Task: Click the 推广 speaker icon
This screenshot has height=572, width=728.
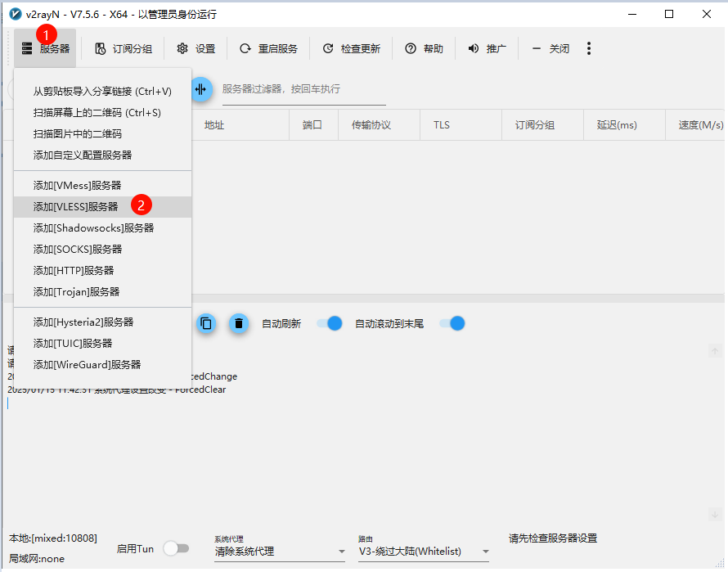Action: [473, 49]
